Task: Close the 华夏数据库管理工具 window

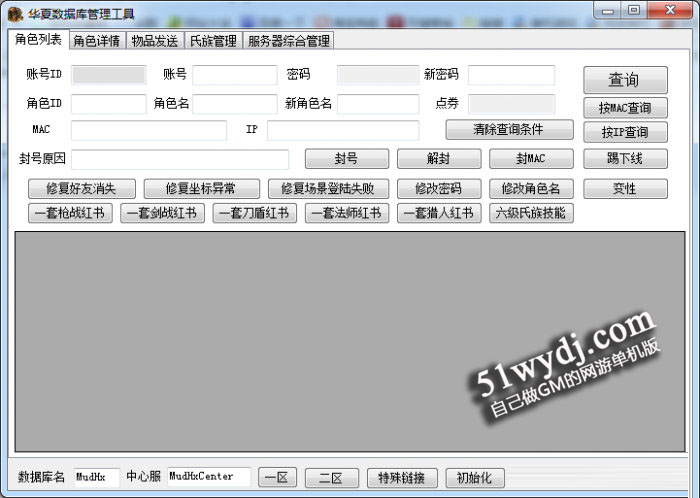Action: 670,11
